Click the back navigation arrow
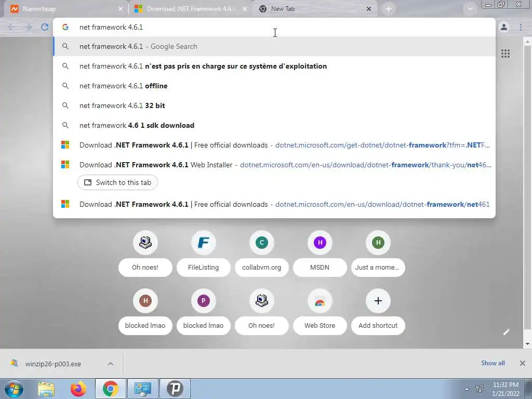 (11, 27)
